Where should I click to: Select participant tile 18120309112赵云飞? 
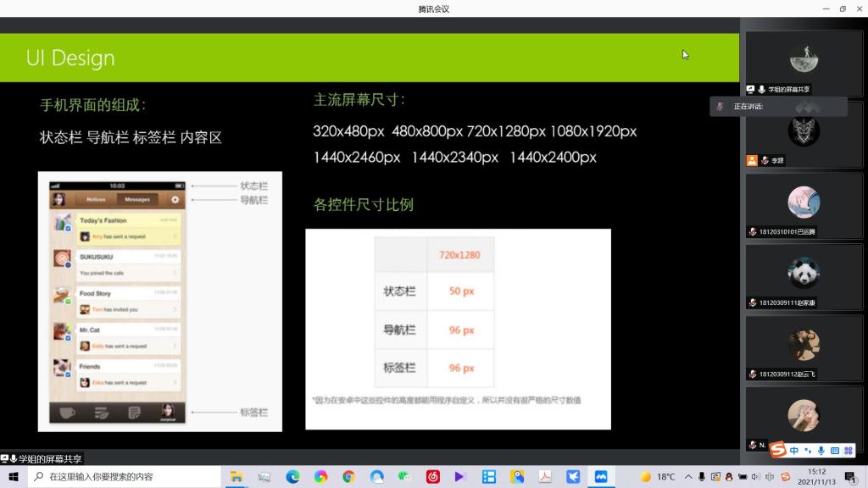click(804, 348)
